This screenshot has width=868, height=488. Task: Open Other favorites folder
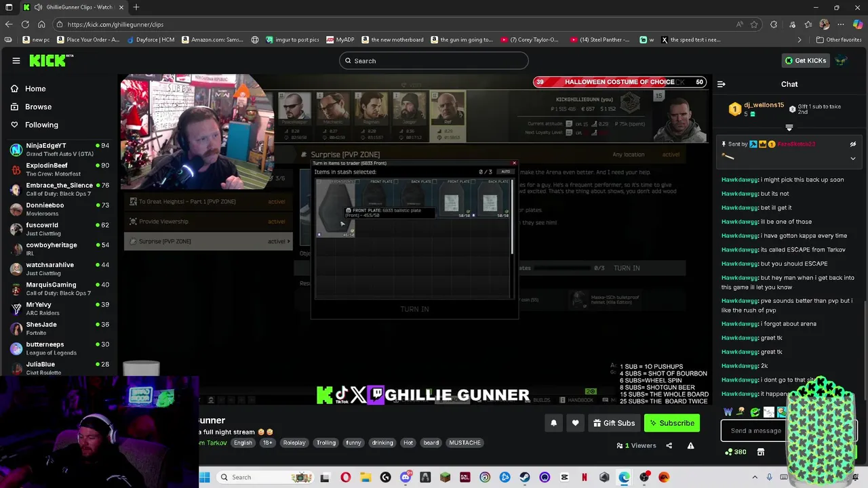pos(839,40)
